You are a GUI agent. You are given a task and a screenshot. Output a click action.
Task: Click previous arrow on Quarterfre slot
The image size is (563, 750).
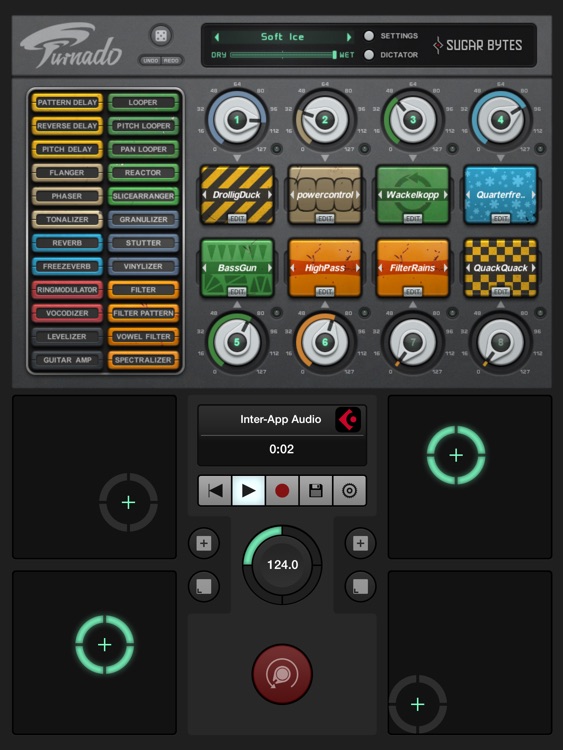point(468,195)
